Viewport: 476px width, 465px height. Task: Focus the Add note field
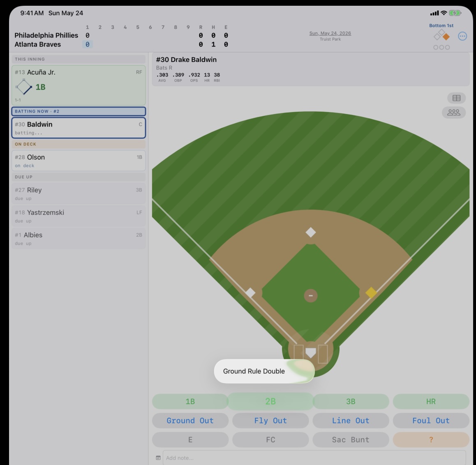(x=314, y=458)
